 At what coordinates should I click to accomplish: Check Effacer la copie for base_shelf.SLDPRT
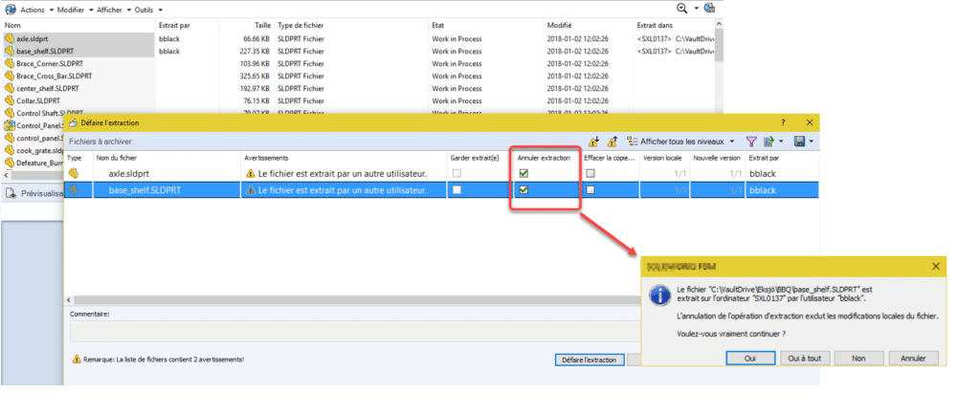590,189
